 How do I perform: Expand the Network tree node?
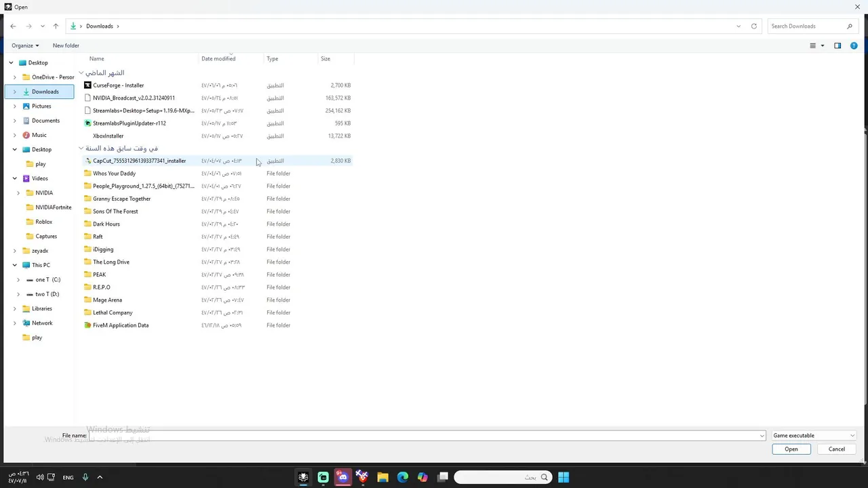[x=15, y=323]
